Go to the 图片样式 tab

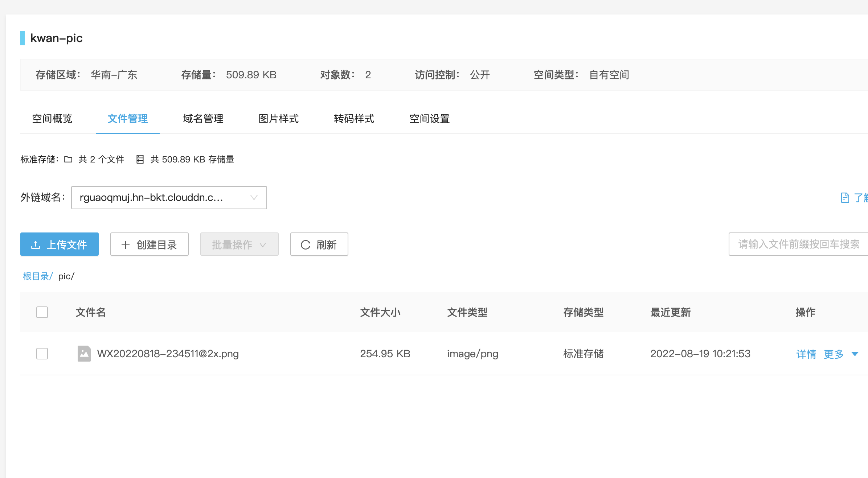point(278,119)
